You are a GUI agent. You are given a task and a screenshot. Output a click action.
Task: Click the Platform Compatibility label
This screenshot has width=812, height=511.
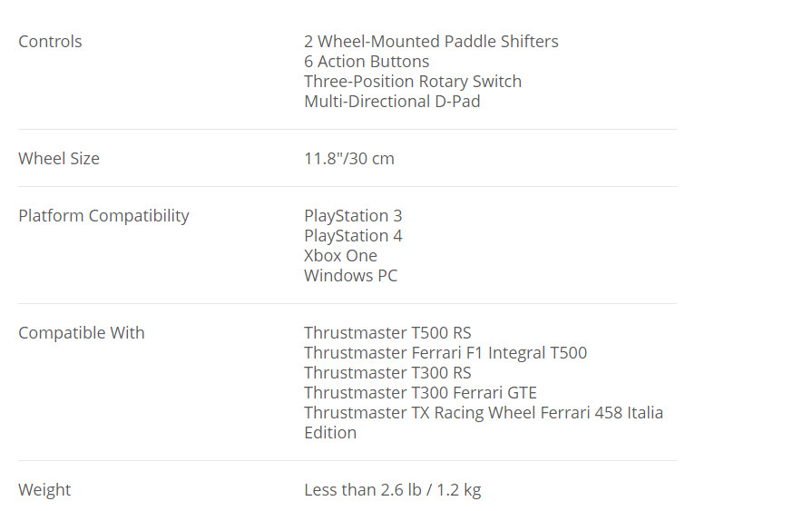click(x=104, y=216)
